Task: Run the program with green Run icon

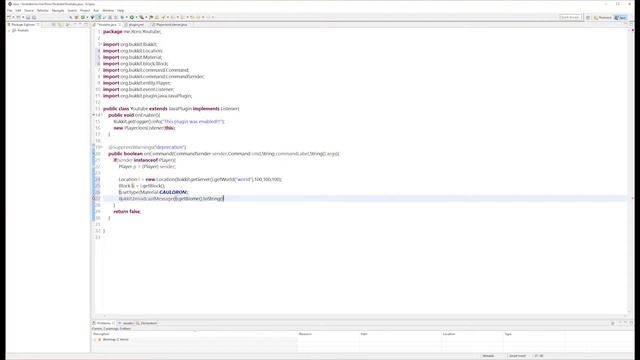Action: click(x=132, y=18)
